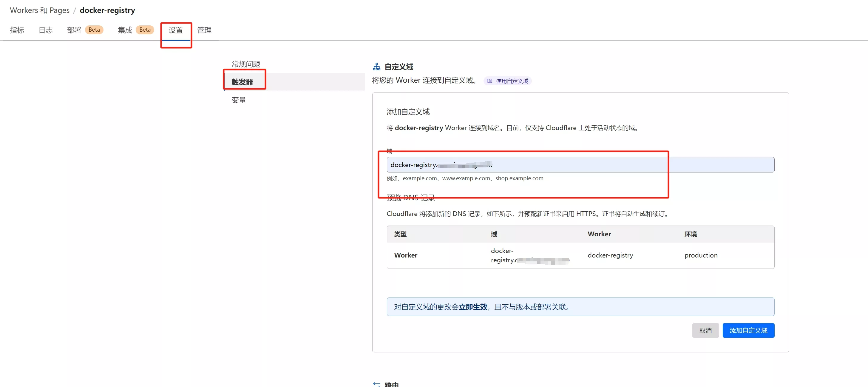The height and width of the screenshot is (387, 868).
Task: Click the 路由 arrow icon at the bottom
Action: pyautogui.click(x=376, y=384)
